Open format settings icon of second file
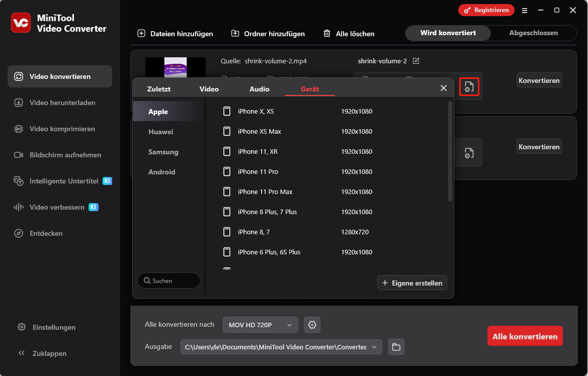 click(x=469, y=153)
